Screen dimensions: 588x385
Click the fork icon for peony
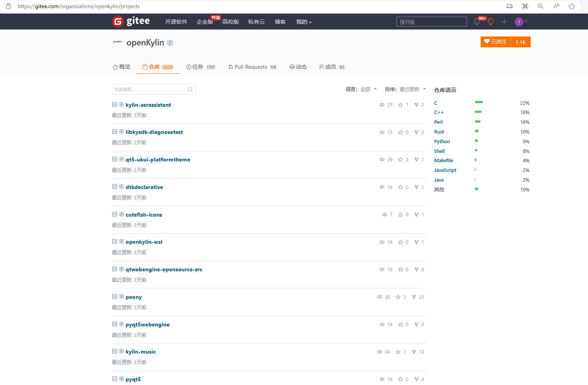[x=414, y=297]
